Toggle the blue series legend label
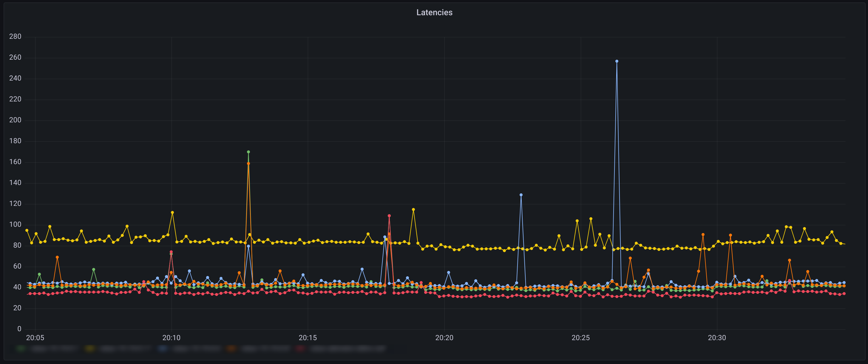This screenshot has height=364, width=868. [197, 348]
